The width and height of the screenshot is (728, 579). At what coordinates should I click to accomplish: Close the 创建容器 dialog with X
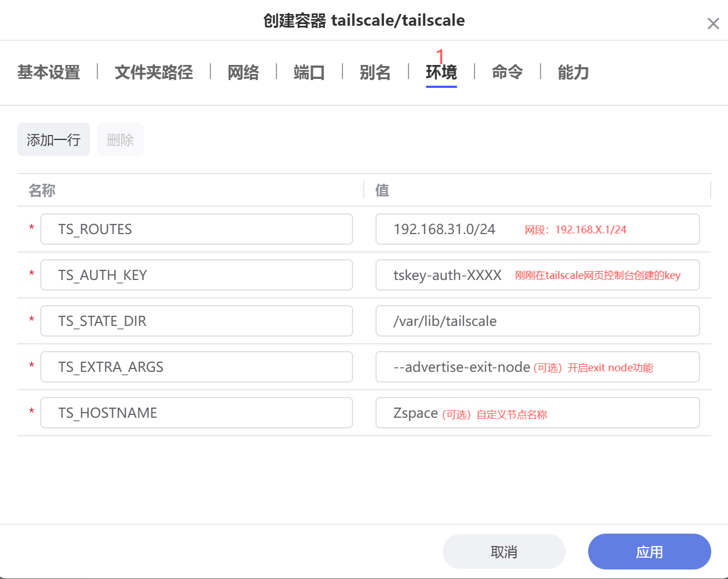713,24
